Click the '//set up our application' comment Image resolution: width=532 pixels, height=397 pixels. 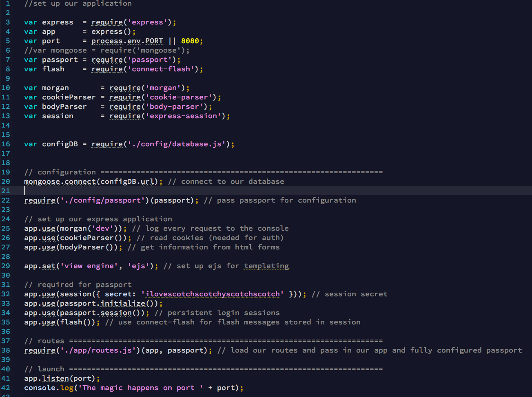78,3
